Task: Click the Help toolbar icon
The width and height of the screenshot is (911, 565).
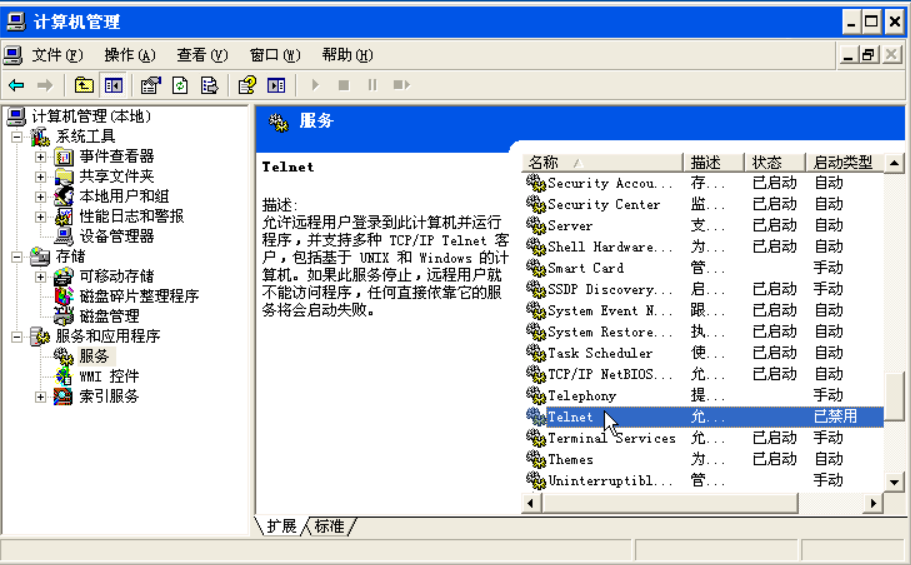Action: coord(247,85)
